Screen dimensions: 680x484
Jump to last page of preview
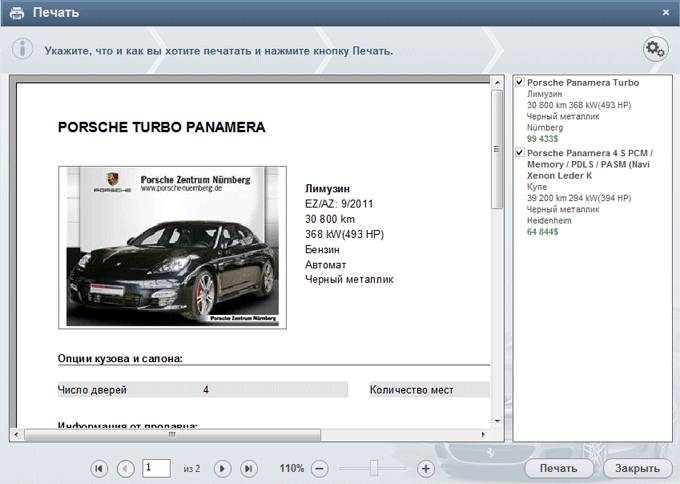click(x=249, y=468)
